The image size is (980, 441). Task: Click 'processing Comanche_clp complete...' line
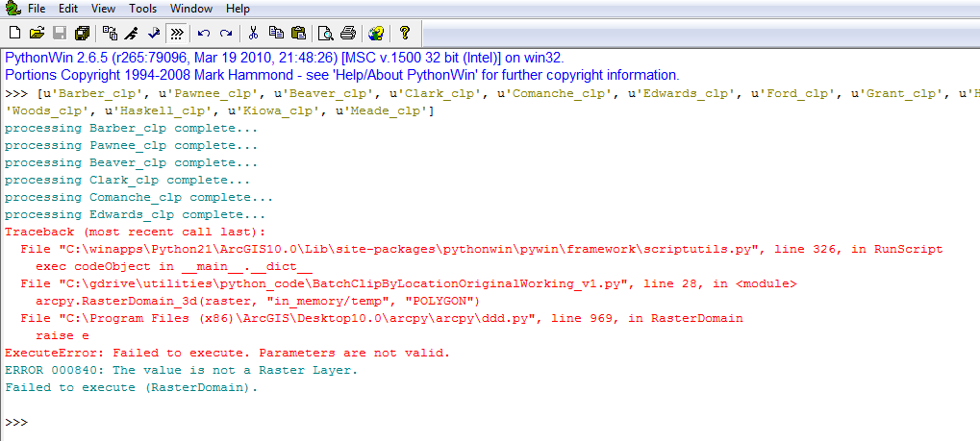point(138,197)
